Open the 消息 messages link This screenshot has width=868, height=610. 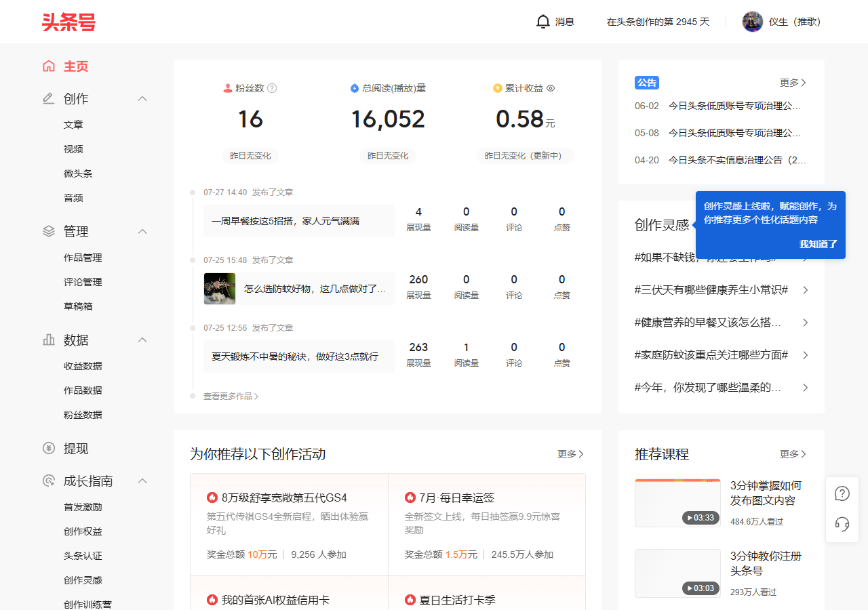click(564, 22)
